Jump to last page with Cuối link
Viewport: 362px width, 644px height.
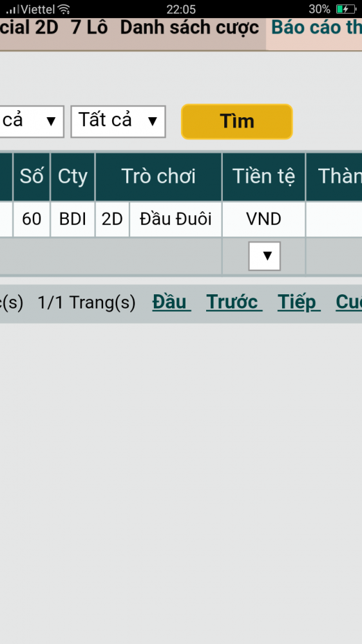coord(349,303)
